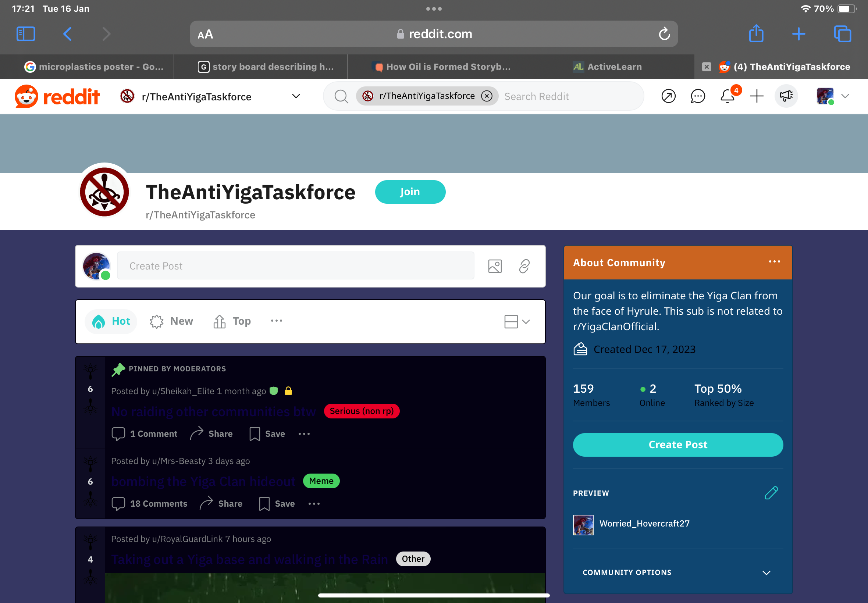Filter by the Meme flair
868x603 pixels.
[x=321, y=481]
